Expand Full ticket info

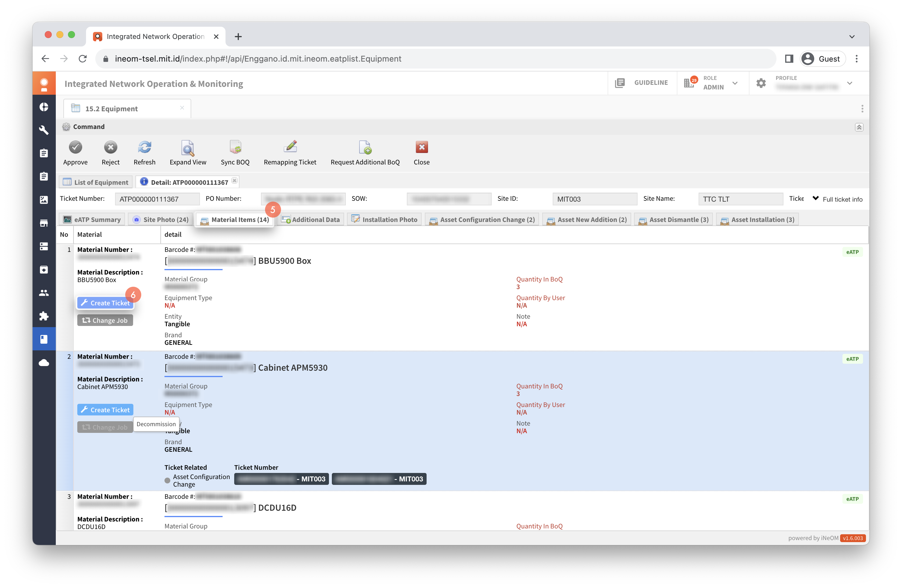(837, 199)
